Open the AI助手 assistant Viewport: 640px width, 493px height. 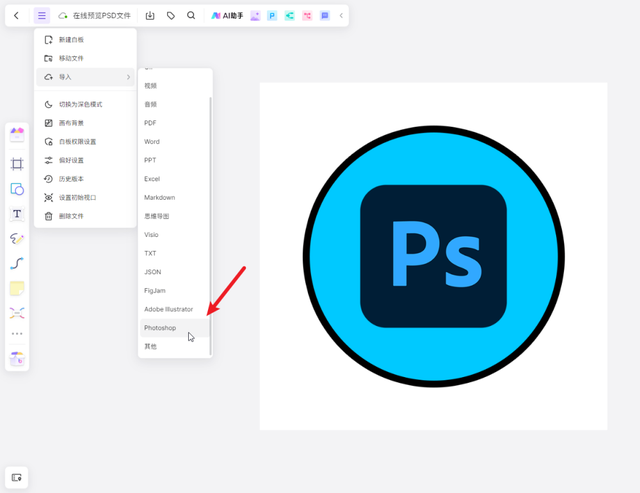point(227,16)
